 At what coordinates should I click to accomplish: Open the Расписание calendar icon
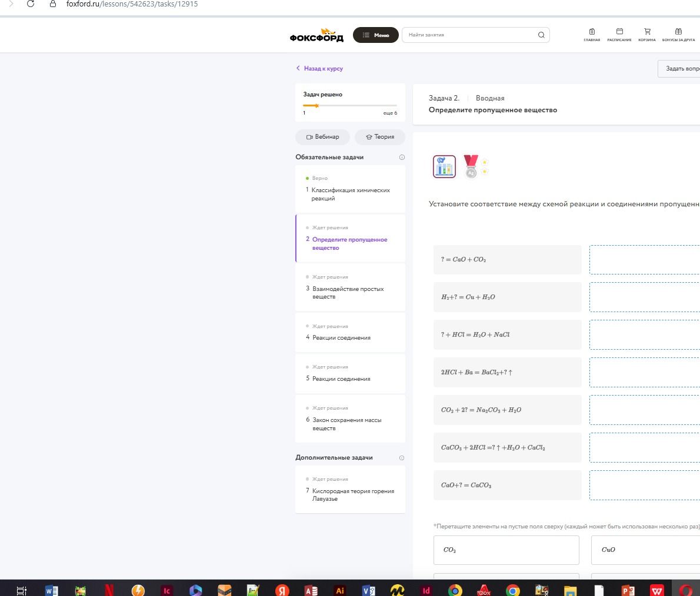pos(619,35)
